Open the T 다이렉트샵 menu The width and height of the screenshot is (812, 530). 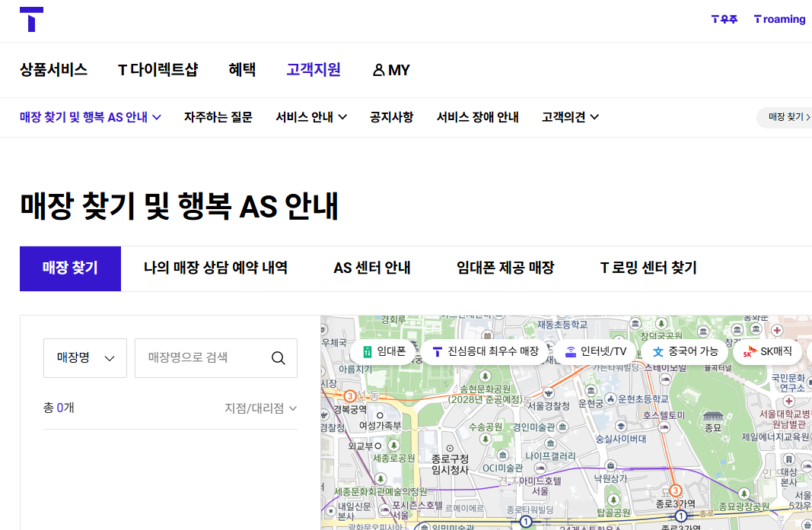[158, 70]
